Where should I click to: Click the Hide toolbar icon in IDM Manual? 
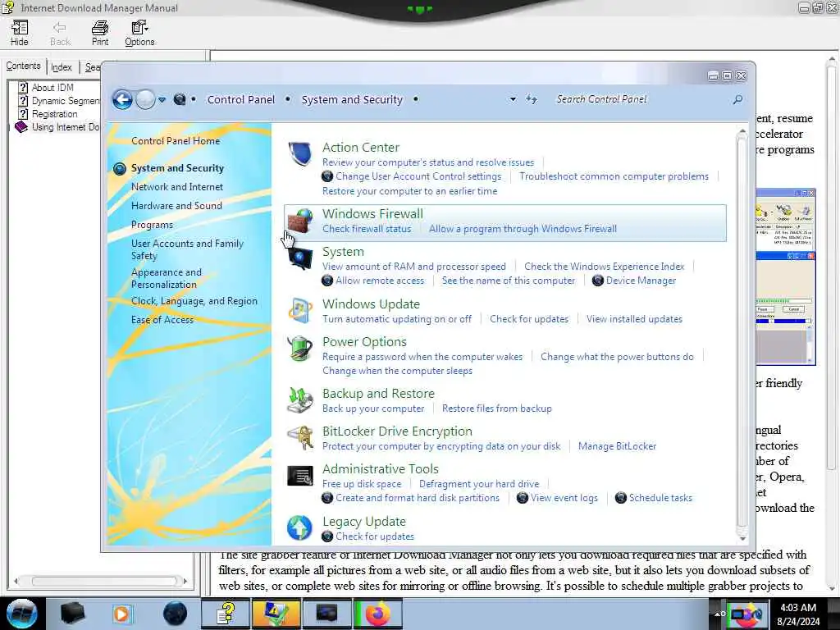click(x=20, y=33)
